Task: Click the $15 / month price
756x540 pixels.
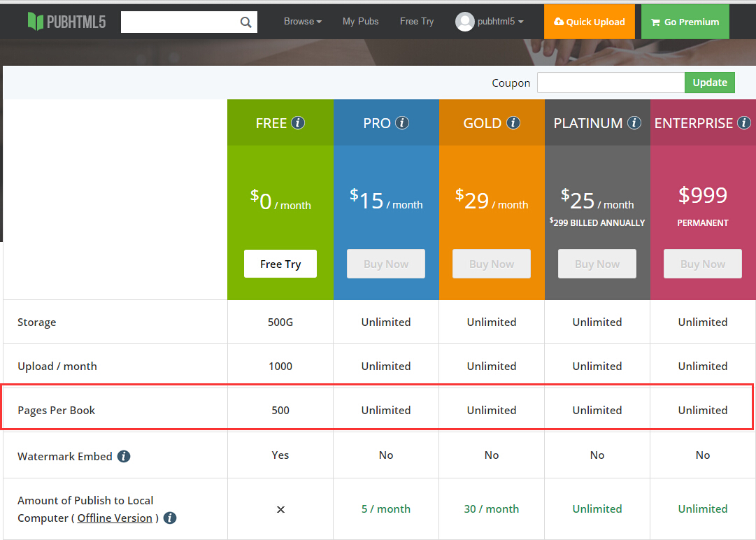Action: (x=386, y=199)
